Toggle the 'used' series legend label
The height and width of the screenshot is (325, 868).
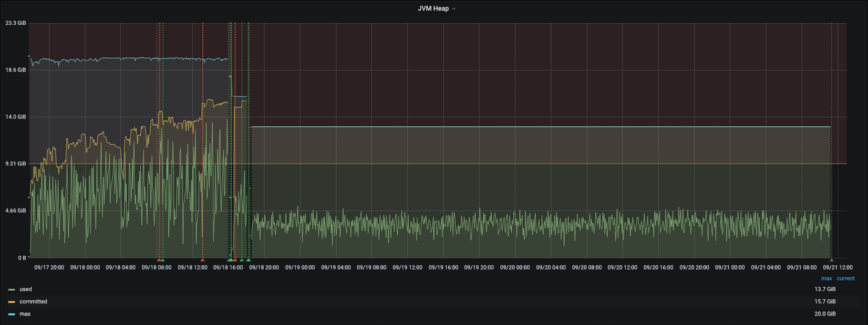26,289
